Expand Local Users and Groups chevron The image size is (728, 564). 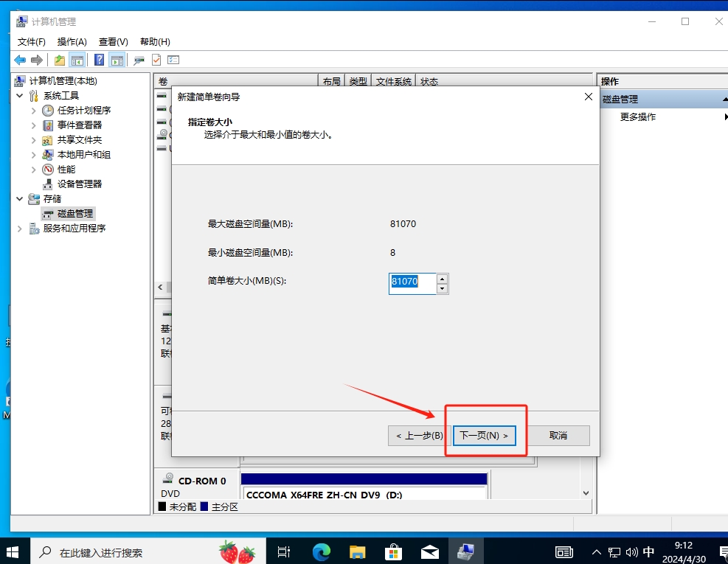click(x=33, y=155)
